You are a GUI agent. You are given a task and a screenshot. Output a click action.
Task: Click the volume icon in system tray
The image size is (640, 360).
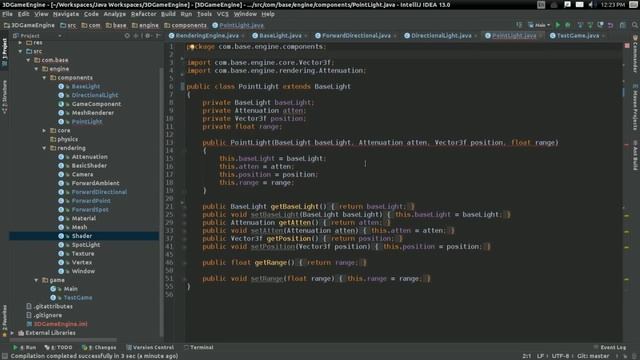click(592, 4)
